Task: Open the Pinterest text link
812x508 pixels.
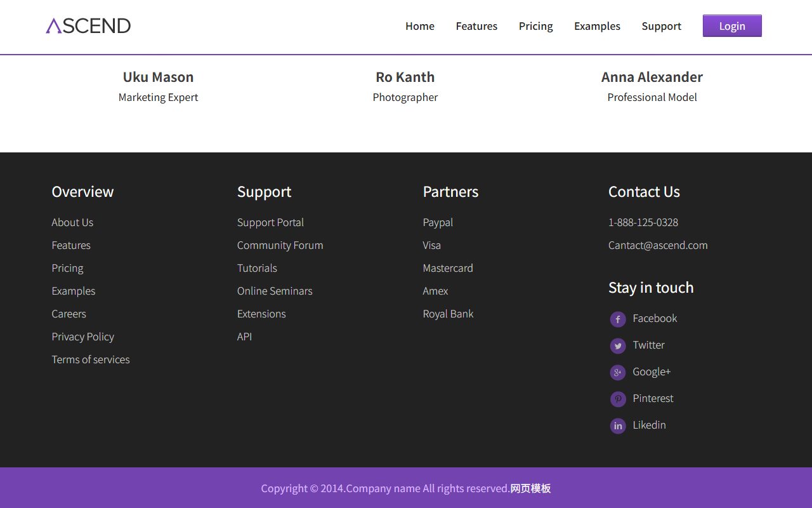Action: coord(653,398)
